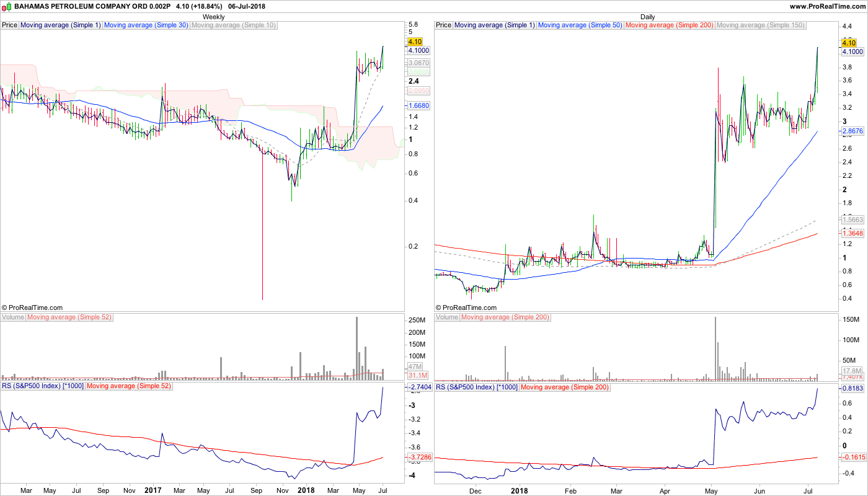
Task: Click the 2018 marker on Weekly time axis
Action: (x=306, y=490)
